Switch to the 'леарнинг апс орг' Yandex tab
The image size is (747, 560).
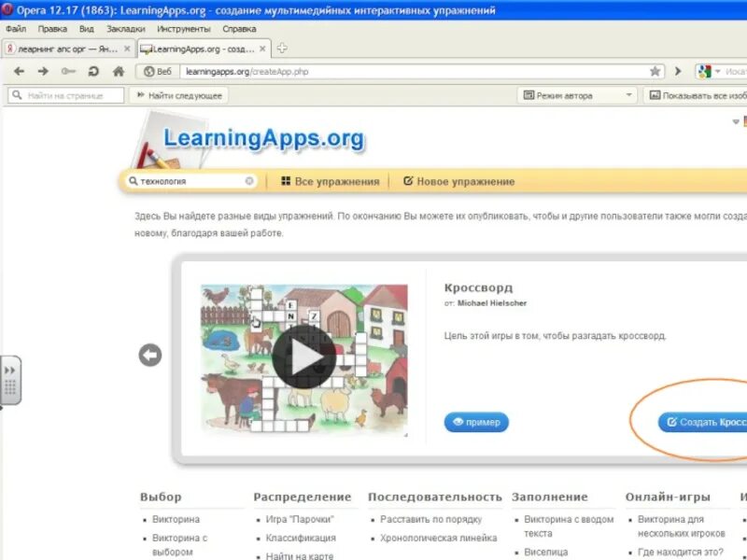pyautogui.click(x=68, y=49)
